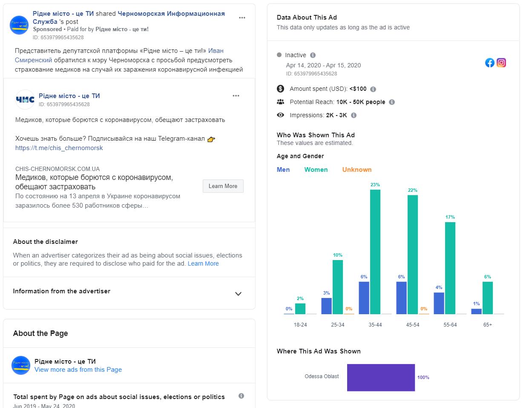Screen dimensions: 532x408
Task: Click the Facebook platform icon
Action: (490, 63)
